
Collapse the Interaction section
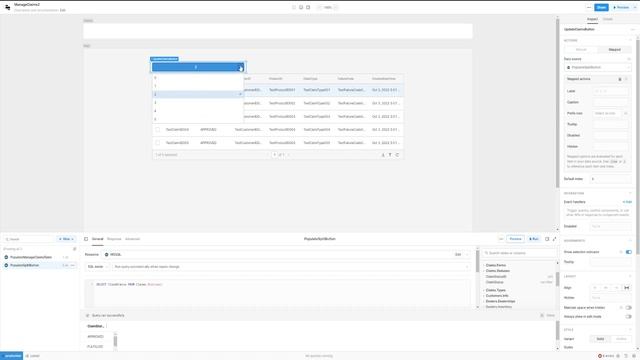[630, 193]
